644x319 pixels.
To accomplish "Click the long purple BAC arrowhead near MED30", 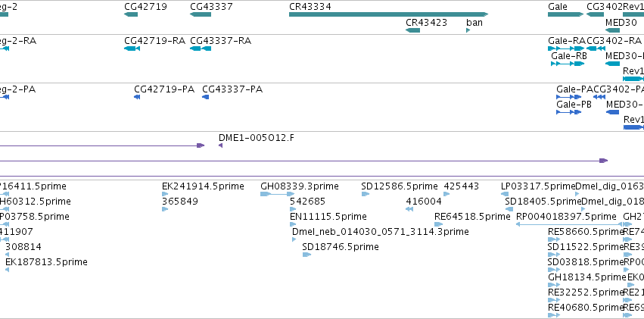I will point(603,161).
